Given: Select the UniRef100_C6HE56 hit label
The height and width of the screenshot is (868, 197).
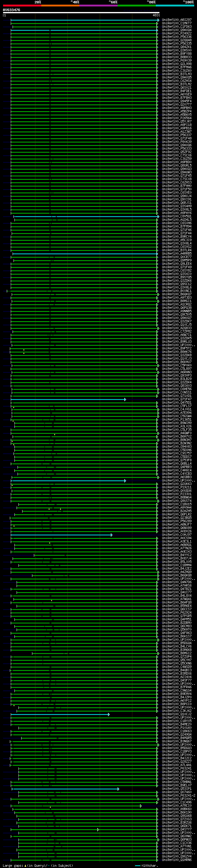Looking at the screenshot, I should tap(177, 389).
